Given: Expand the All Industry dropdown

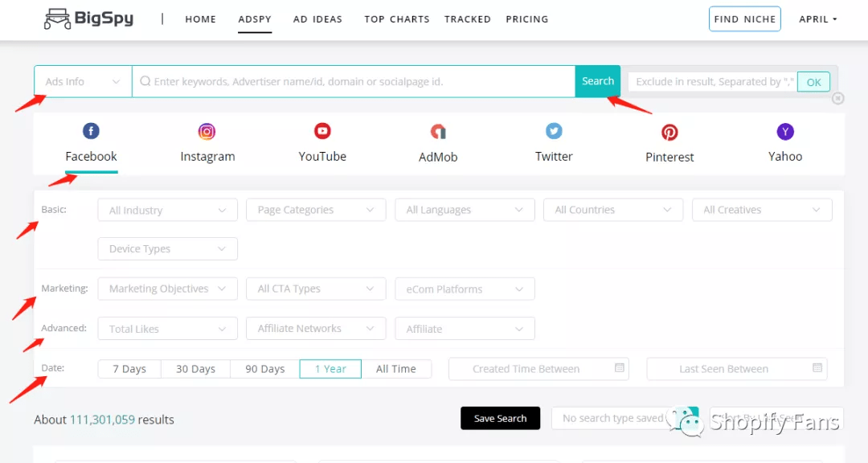Looking at the screenshot, I should point(168,210).
